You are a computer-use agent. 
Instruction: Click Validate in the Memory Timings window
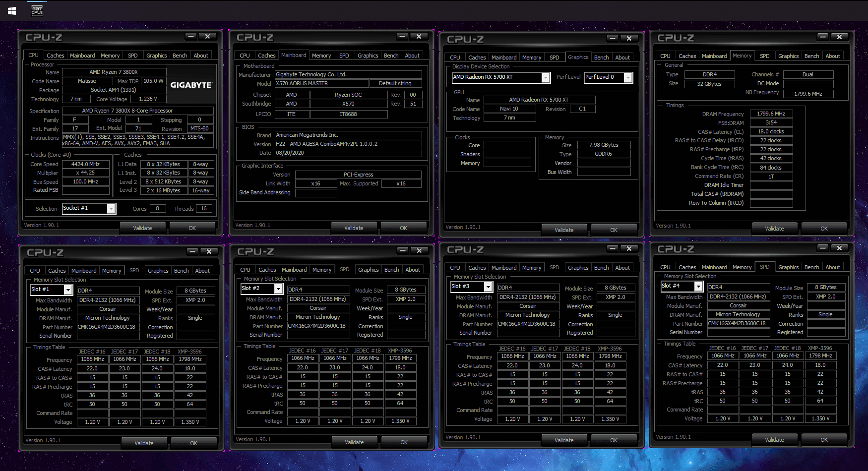click(x=775, y=229)
